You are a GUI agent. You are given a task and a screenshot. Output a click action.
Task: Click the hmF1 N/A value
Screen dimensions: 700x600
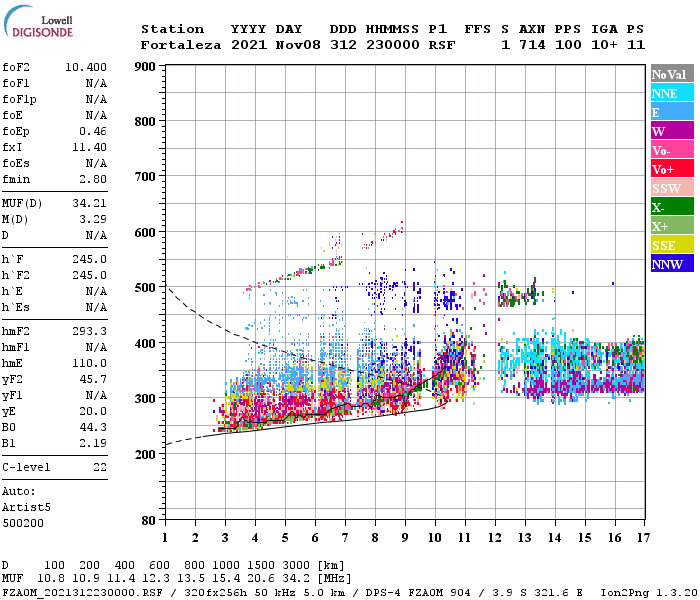96,347
